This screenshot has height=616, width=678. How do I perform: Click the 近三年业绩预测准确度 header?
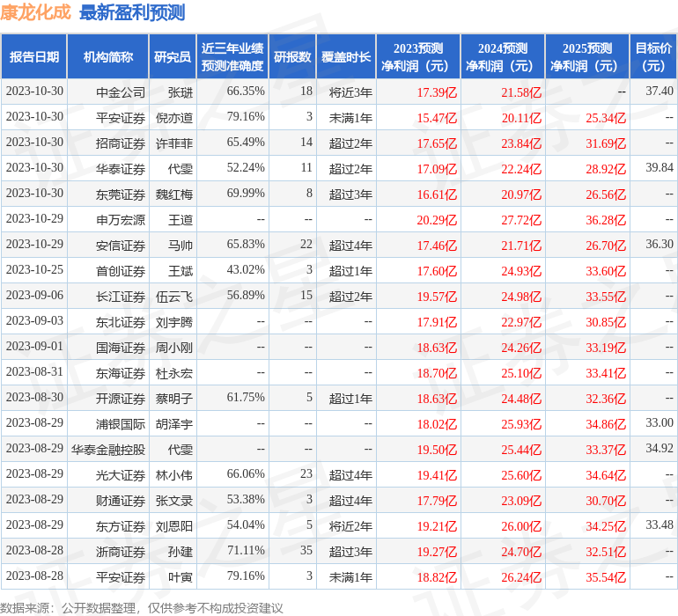click(232, 56)
